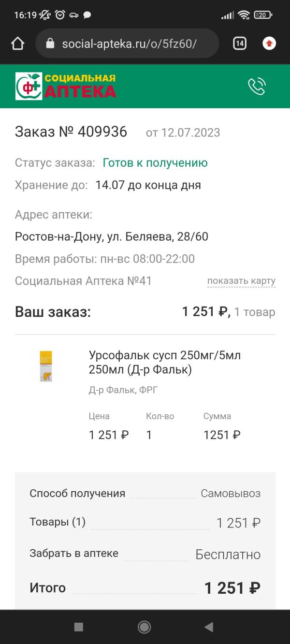Tap the Wi-Fi status bar icon
Image resolution: width=290 pixels, height=644 pixels.
(x=244, y=15)
